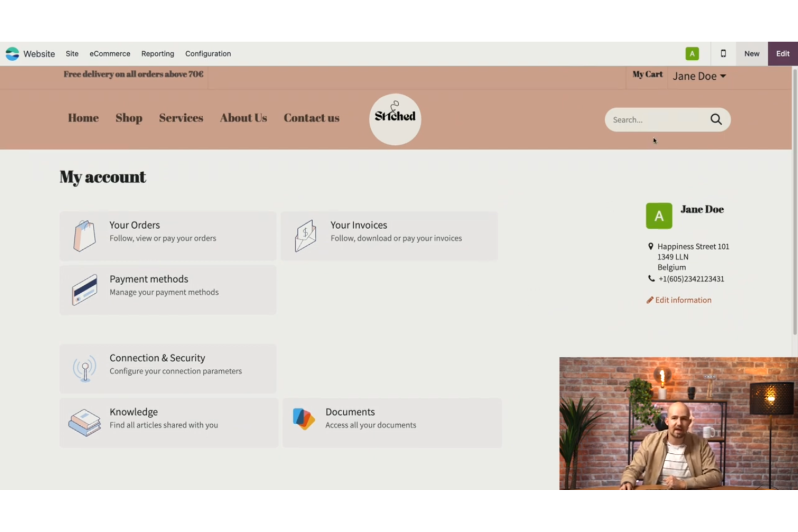Click the Your Invoices envelope icon
Screen dimensions: 798x532
(305, 236)
